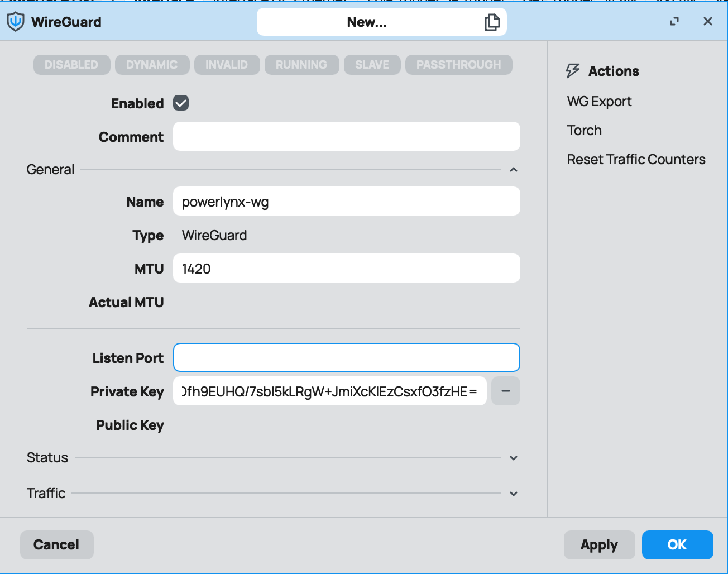This screenshot has height=574, width=728.
Task: Click the lightning bolt Actions icon
Action: pos(573,71)
